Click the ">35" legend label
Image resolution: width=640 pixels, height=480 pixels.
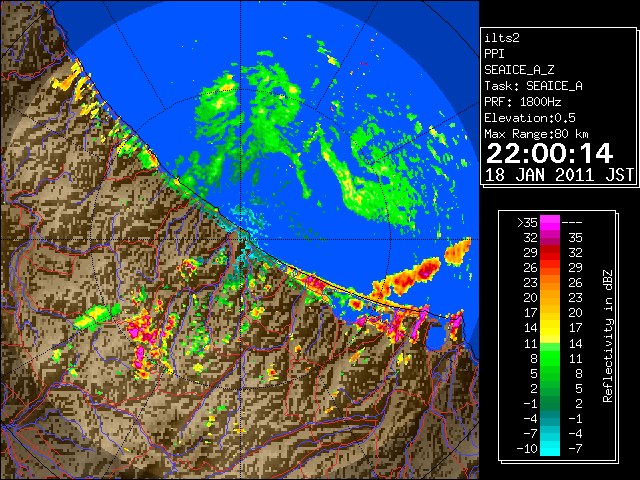click(x=527, y=222)
